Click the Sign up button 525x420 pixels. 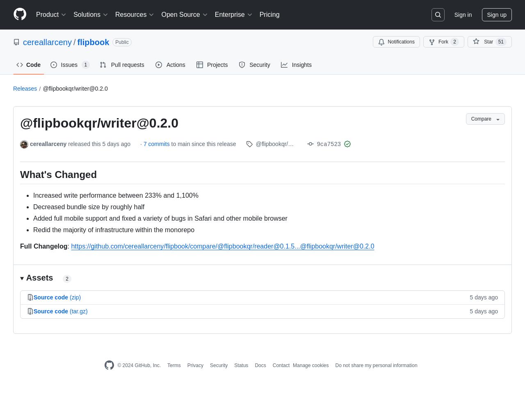click(497, 15)
